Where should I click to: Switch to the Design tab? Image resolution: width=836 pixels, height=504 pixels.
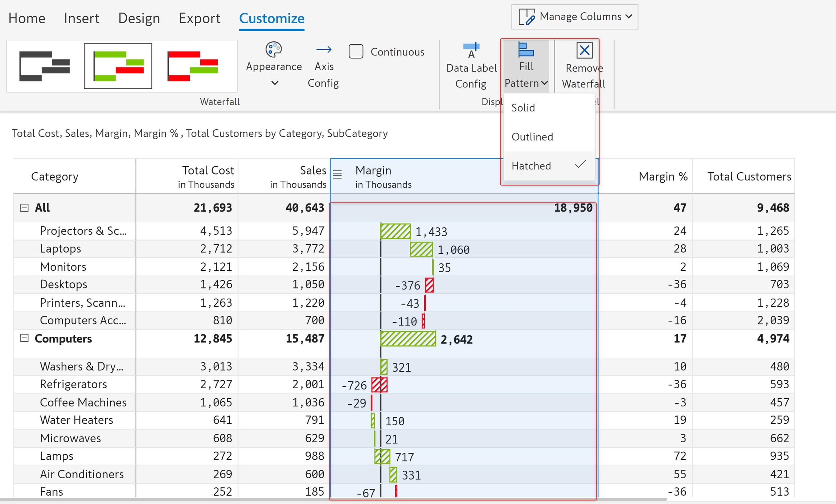[x=139, y=18]
